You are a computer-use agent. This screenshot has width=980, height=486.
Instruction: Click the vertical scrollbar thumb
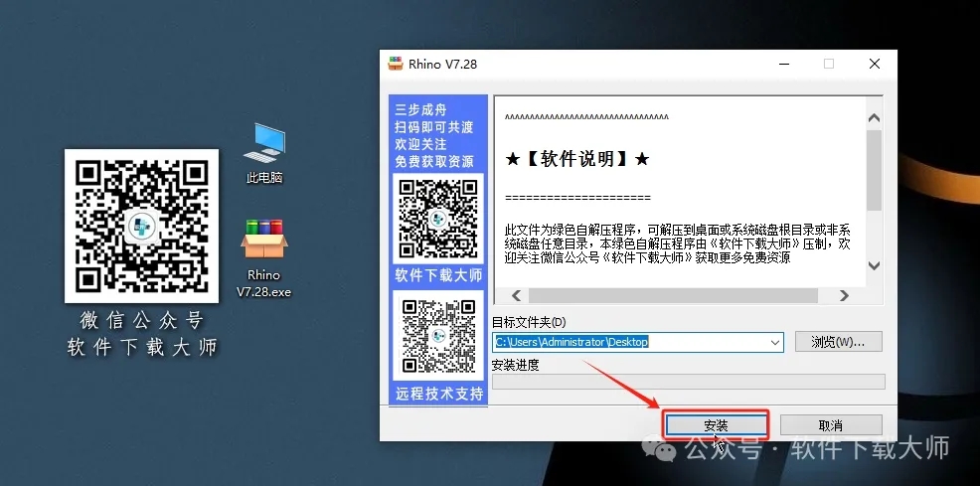coord(874,170)
